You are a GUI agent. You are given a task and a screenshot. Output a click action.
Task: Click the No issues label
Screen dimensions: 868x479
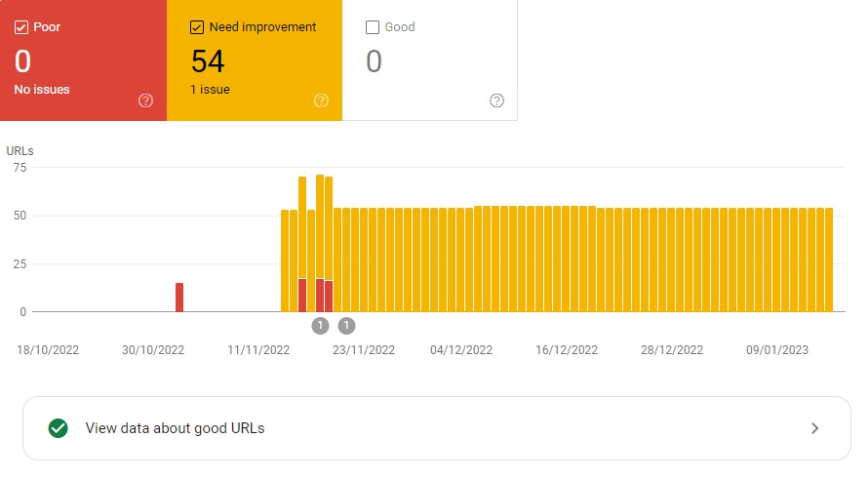(42, 89)
